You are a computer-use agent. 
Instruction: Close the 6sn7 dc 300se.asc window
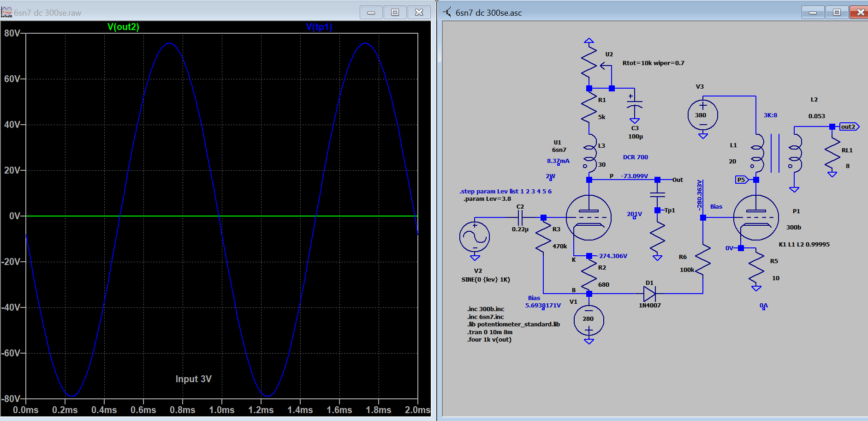coord(860,12)
